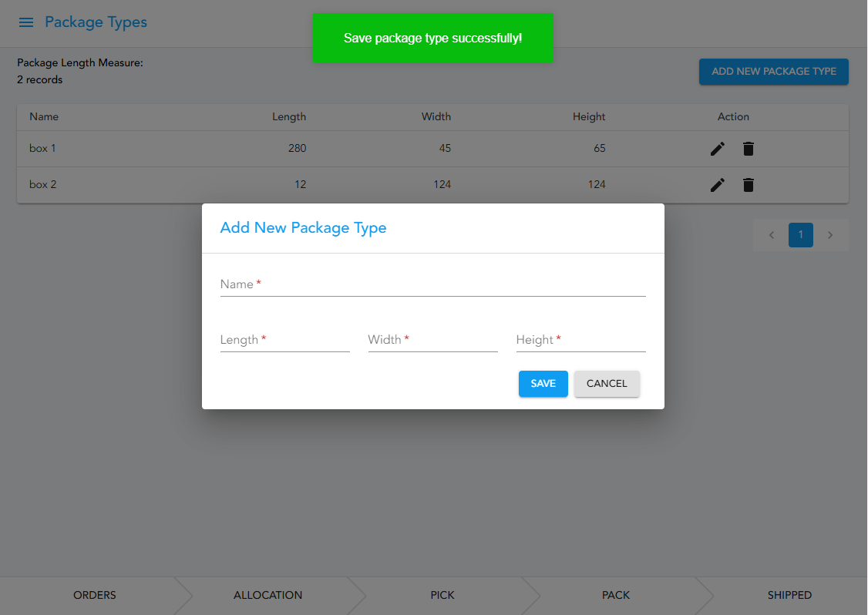This screenshot has height=615, width=868.
Task: Click SAVE in the Add New Package Type dialog
Action: coord(543,383)
